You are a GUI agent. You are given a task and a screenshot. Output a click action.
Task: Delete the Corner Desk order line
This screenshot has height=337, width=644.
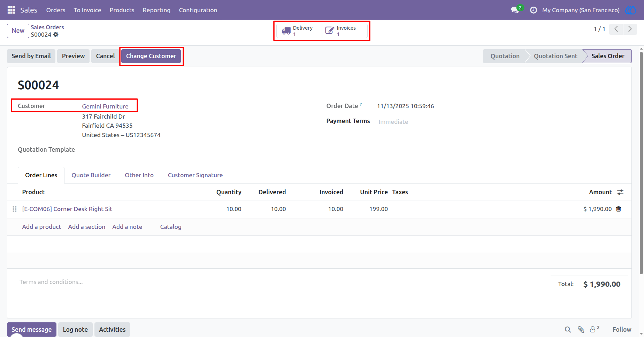(x=619, y=209)
